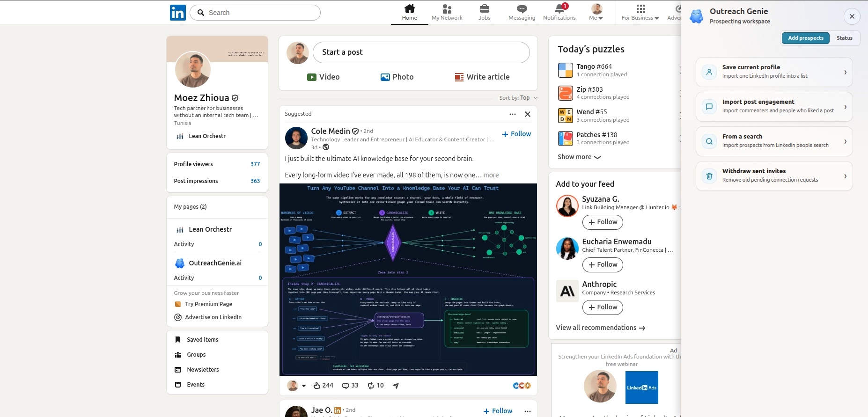Open Events from the sidebar

tap(190, 385)
